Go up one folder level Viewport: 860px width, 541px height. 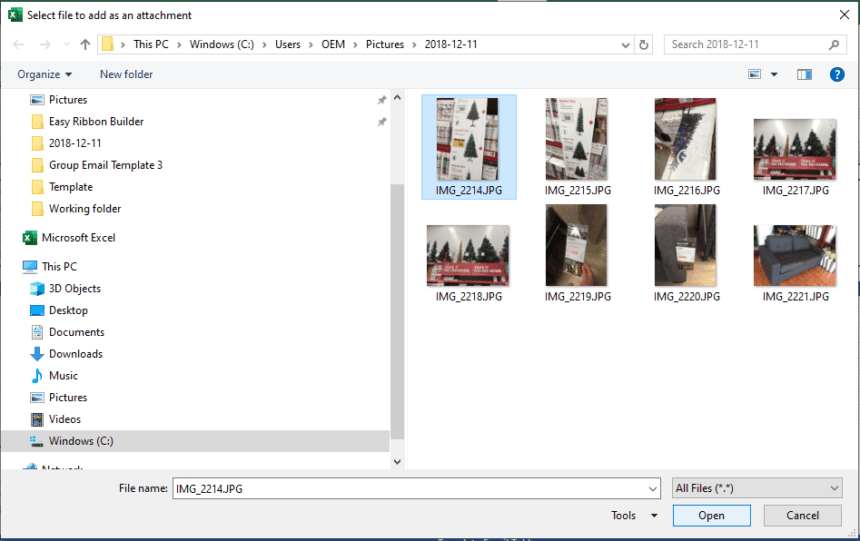85,44
